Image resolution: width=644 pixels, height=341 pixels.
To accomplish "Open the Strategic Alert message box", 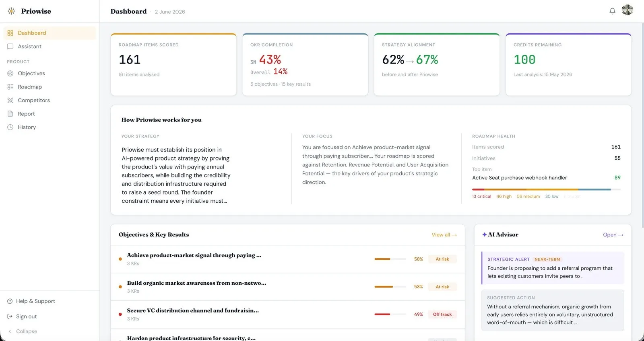I will 553,268.
